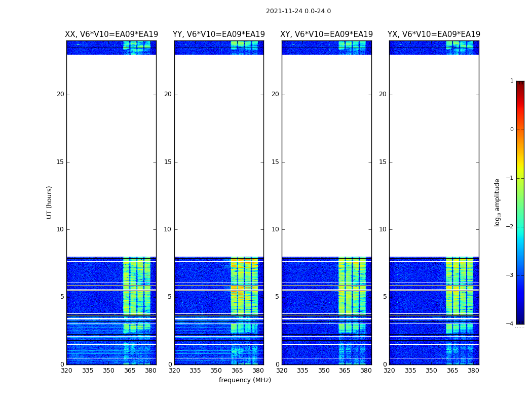This screenshot has width=532, height=405.
Task: Pick the dark blue bottom of the colorbar
Action: coord(520,320)
